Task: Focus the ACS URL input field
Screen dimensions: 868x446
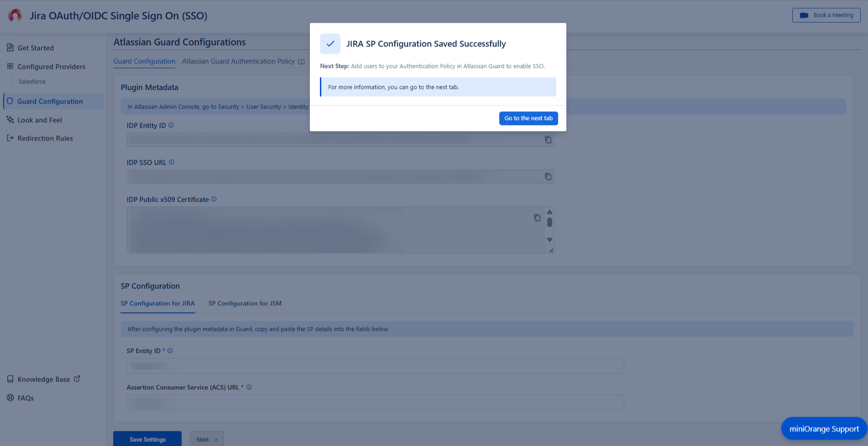Action: tap(375, 402)
